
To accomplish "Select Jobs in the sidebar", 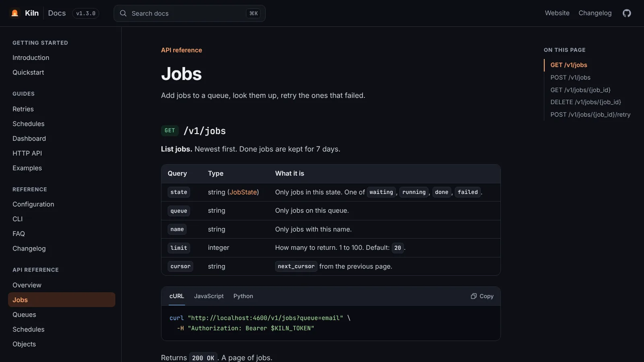I will [62, 300].
